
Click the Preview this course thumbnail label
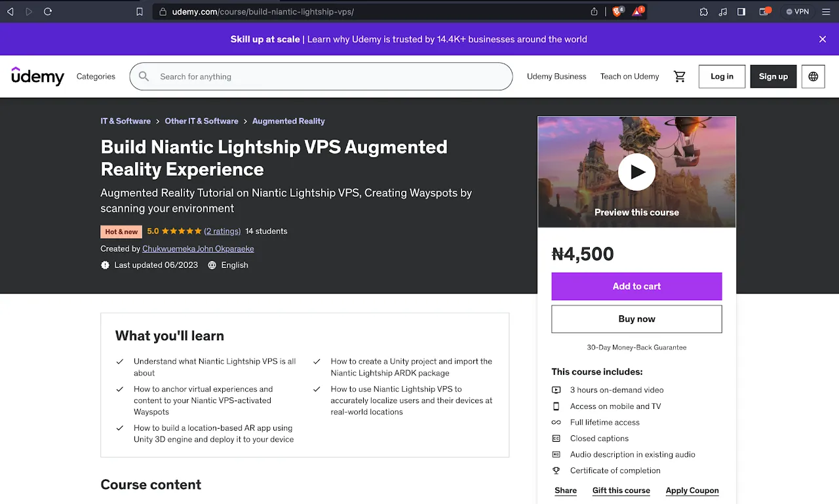click(636, 212)
